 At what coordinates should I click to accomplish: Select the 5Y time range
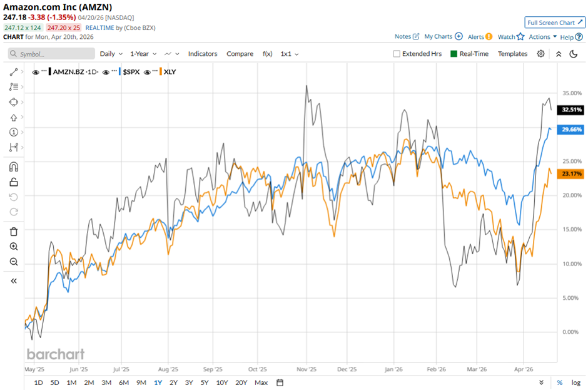pos(205,382)
